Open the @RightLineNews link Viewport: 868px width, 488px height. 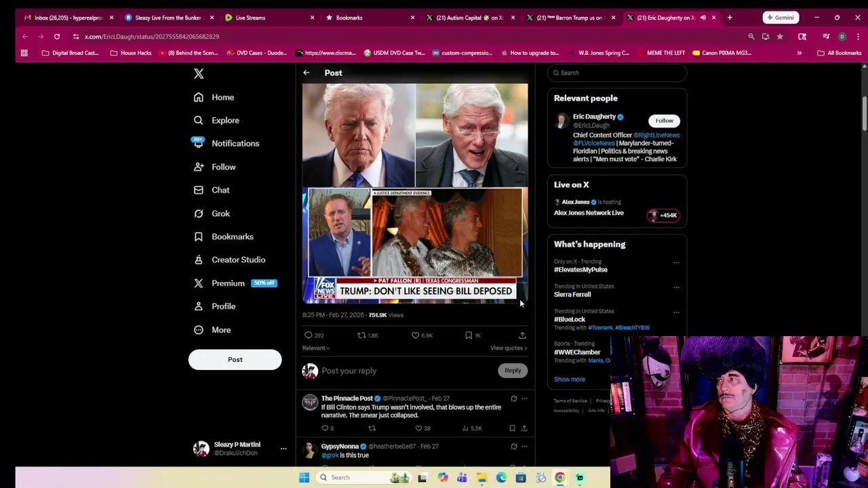[656, 135]
